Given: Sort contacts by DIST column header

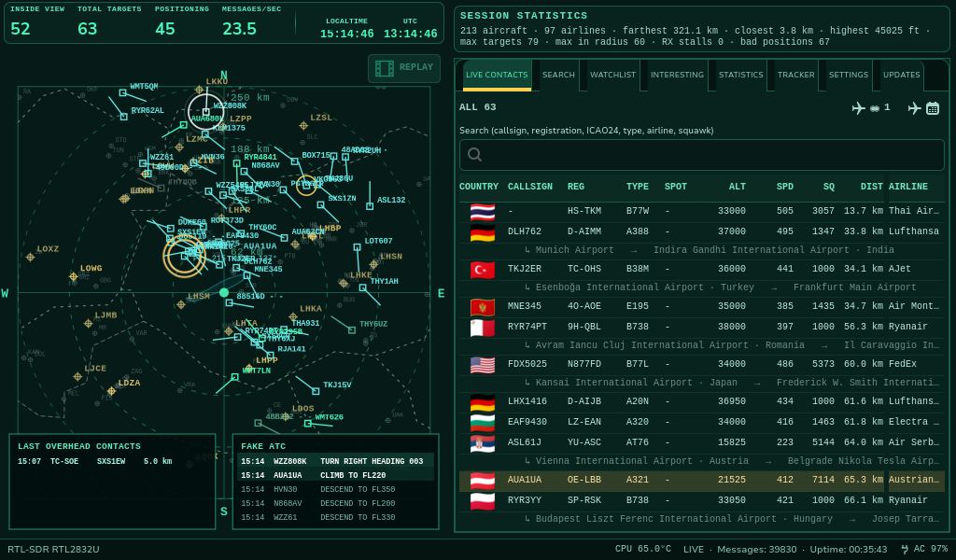Looking at the screenshot, I should click(871, 187).
